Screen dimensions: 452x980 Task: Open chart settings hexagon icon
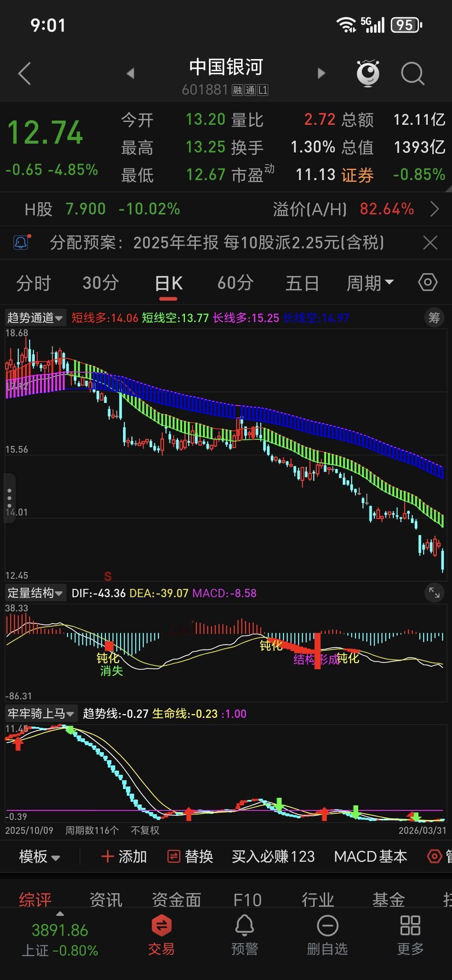tap(428, 282)
